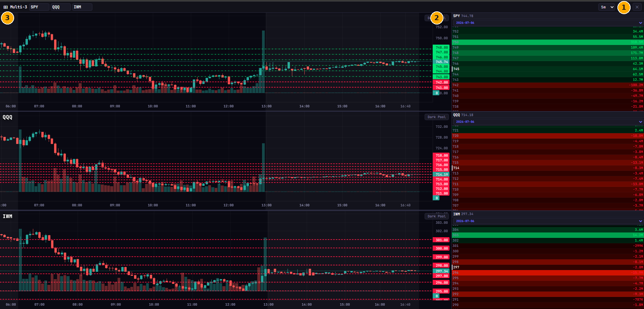
Task: Close the multi-chart panel with the X
Action: 637,7
